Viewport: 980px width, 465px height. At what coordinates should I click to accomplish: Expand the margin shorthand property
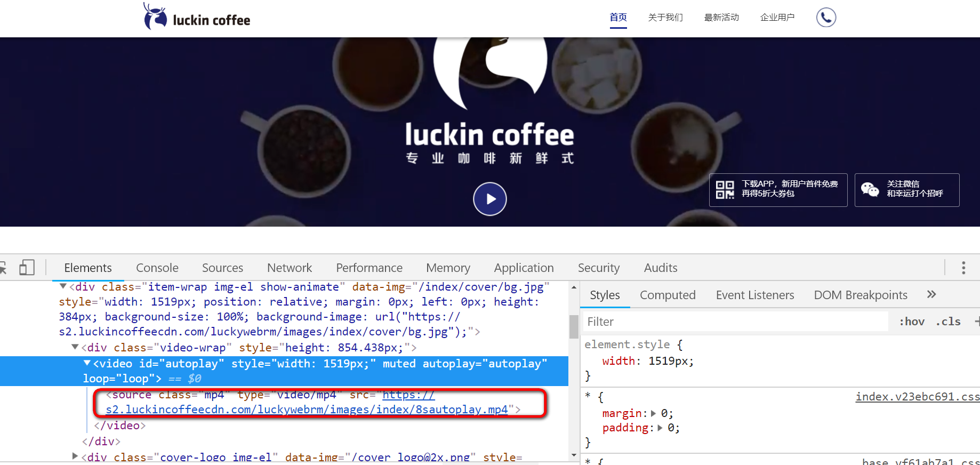point(653,413)
